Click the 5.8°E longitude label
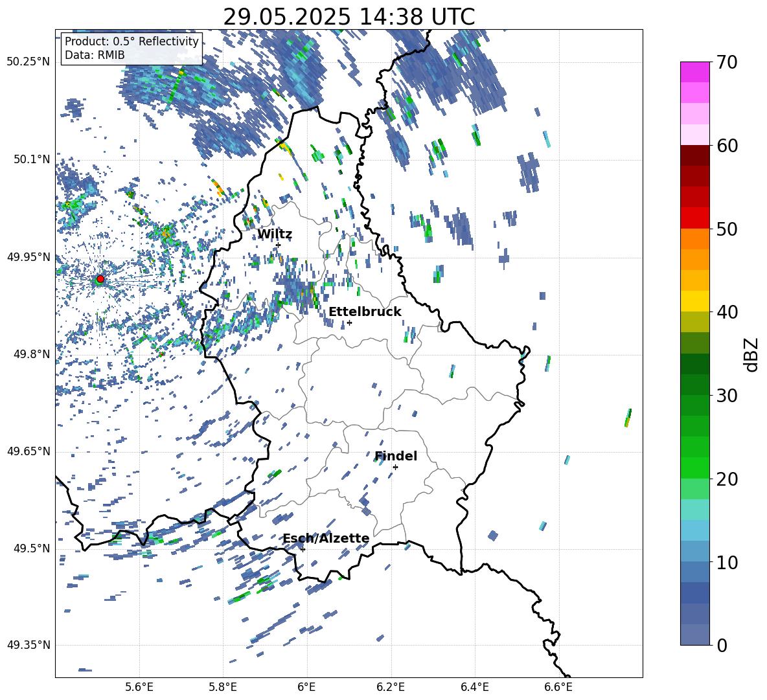 pos(223,687)
